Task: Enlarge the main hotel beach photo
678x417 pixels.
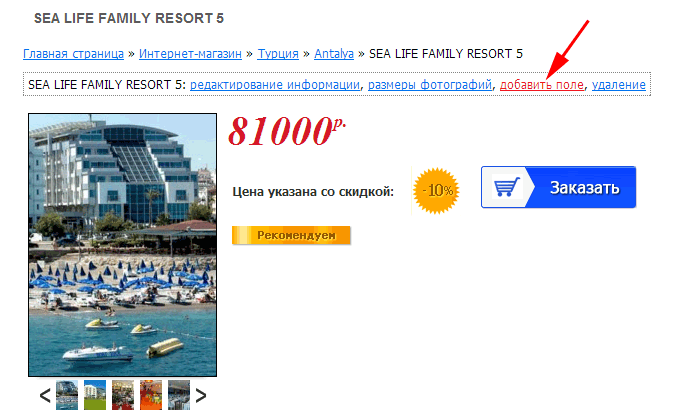Action: (x=122, y=245)
